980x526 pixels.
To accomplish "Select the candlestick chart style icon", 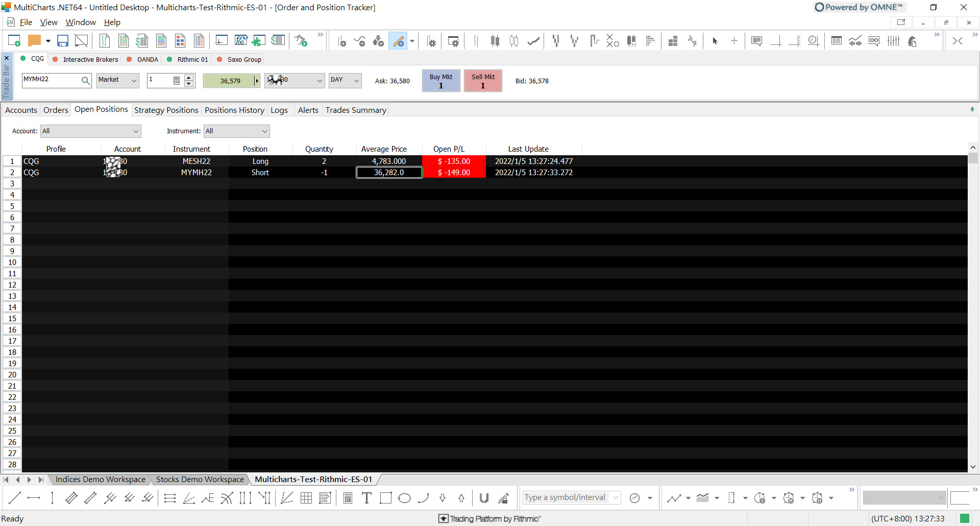I will point(495,41).
